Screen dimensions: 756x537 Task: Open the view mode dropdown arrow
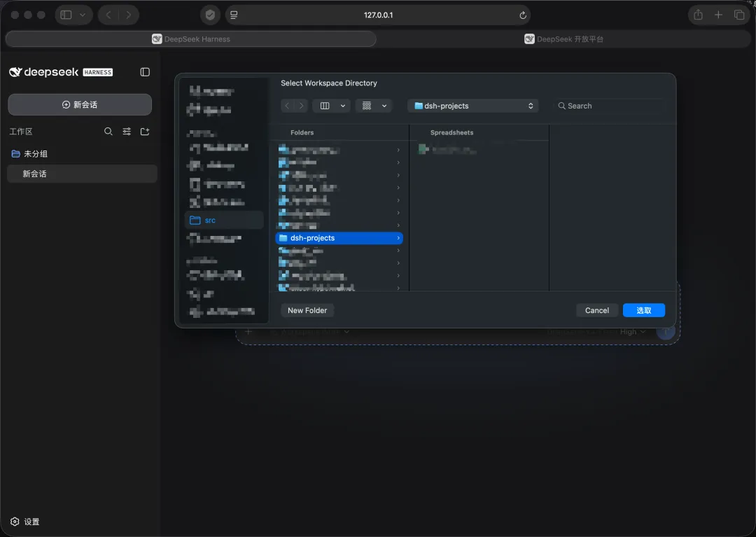tap(343, 106)
